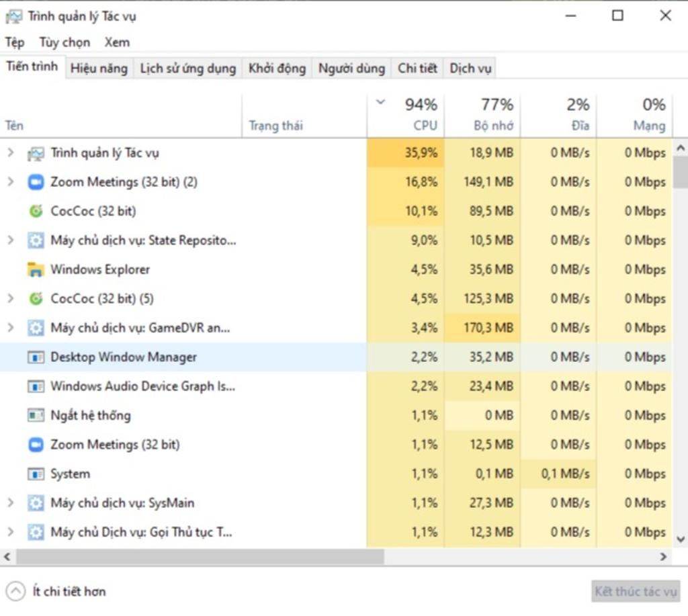
Task: Click the State Repository service gear icon
Action: click(36, 240)
